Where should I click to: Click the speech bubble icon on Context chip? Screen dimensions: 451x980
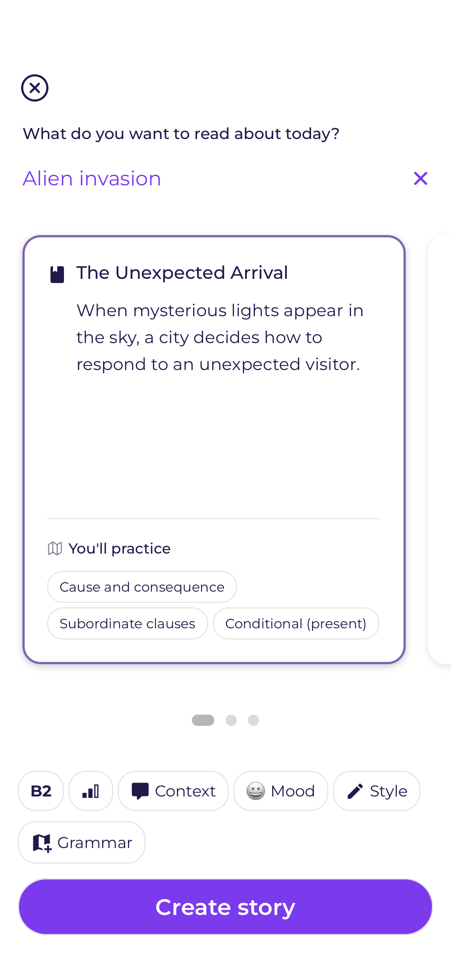click(x=140, y=791)
